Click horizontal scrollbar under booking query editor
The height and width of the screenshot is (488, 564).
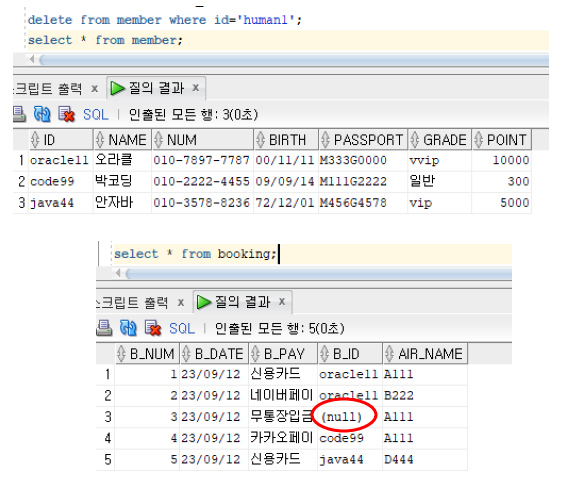pyautogui.click(x=319, y=274)
